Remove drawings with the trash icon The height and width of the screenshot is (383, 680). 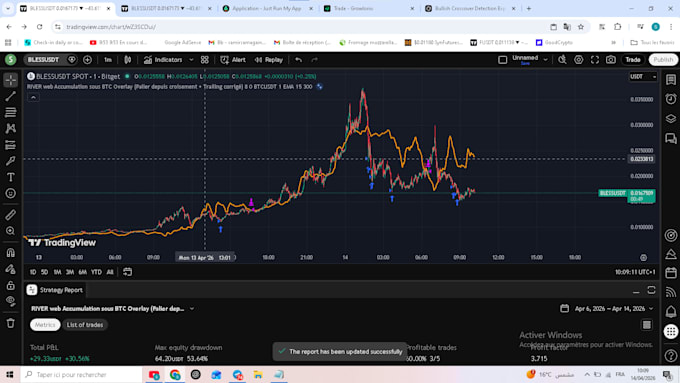click(11, 323)
